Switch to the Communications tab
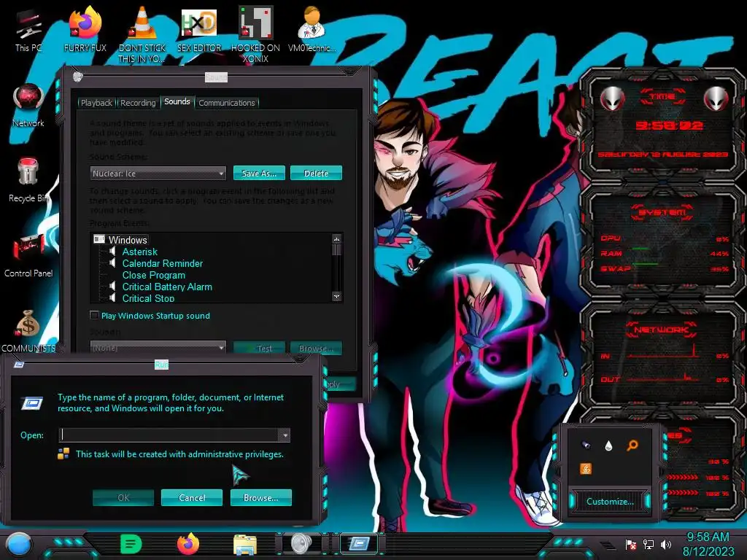Screen dimensions: 747x560 [x=227, y=103]
